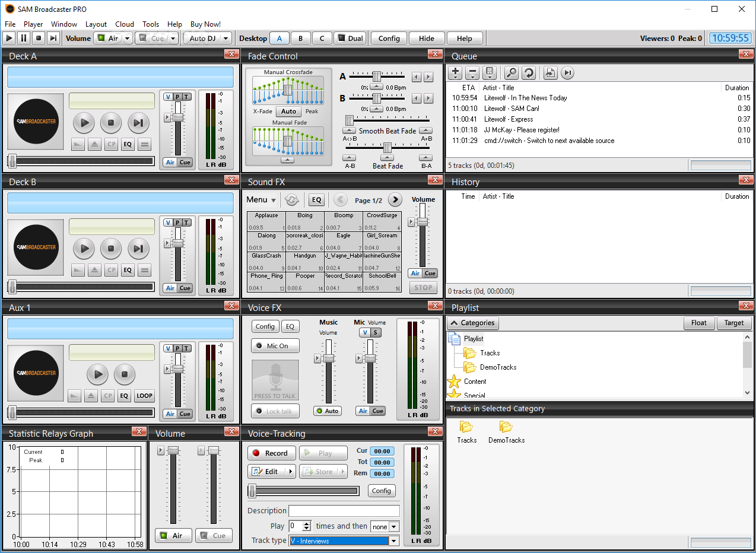Open the Auto DJ dropdown arrow
The width and height of the screenshot is (756, 553).
pos(225,39)
